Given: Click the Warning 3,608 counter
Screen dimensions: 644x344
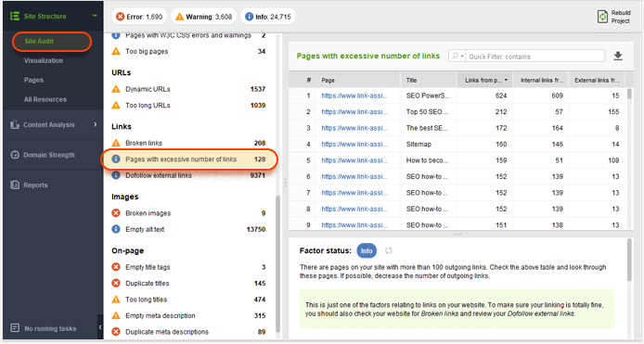Looking at the screenshot, I should 204,17.
